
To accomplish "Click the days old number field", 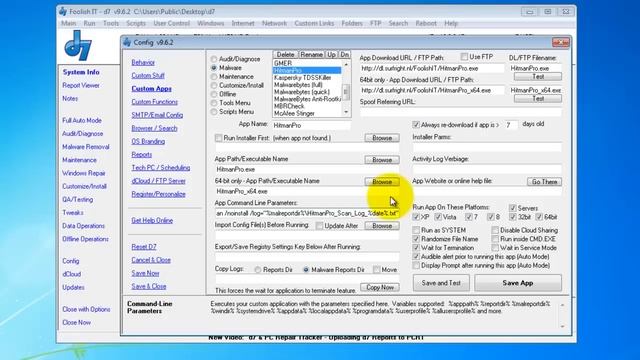I will 511,125.
